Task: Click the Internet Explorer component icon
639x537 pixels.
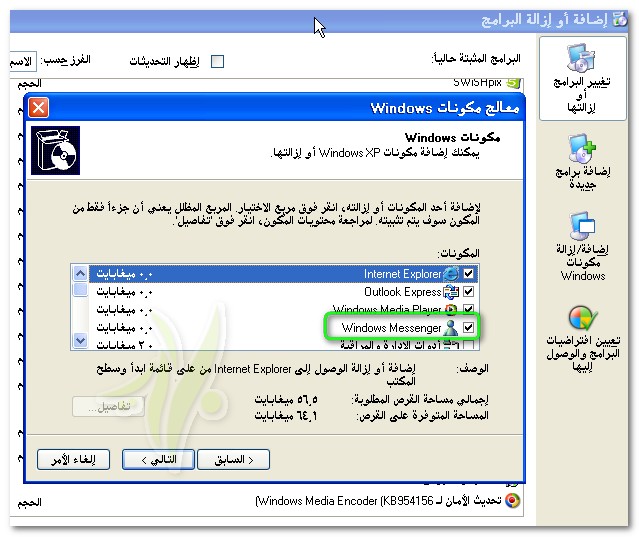Action: point(451,273)
